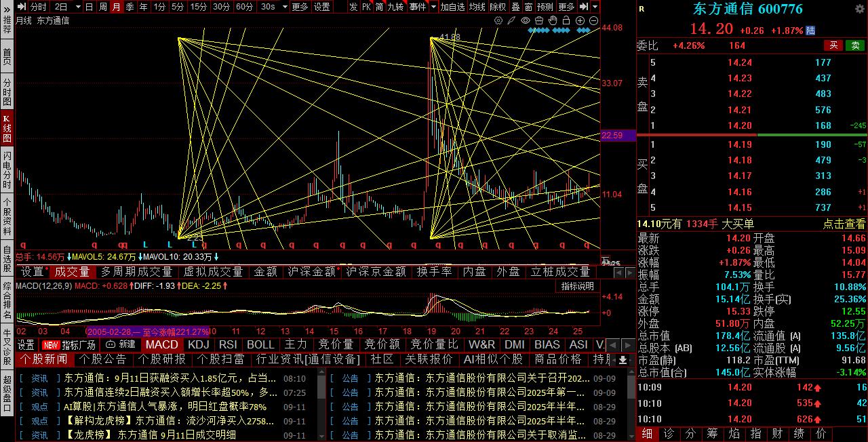Click the PK compare toolbar button
This screenshot has height=442, width=868.
pyautogui.click(x=366, y=7)
